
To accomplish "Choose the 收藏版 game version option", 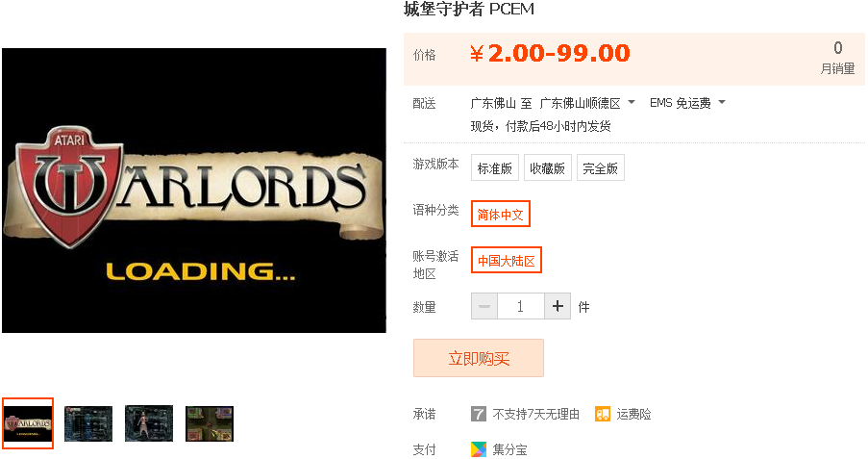I will click(x=548, y=168).
